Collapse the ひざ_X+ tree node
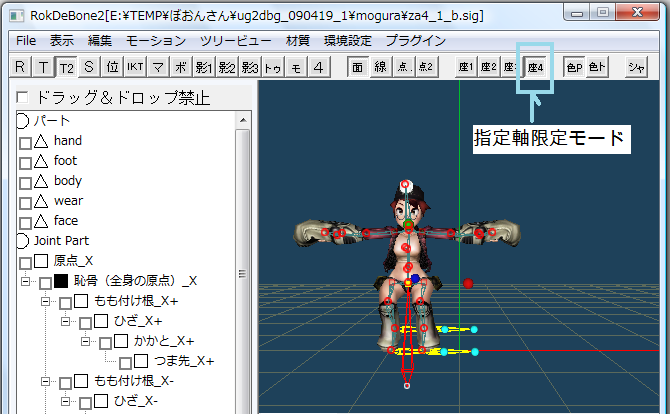The image size is (670, 414). coord(66,322)
